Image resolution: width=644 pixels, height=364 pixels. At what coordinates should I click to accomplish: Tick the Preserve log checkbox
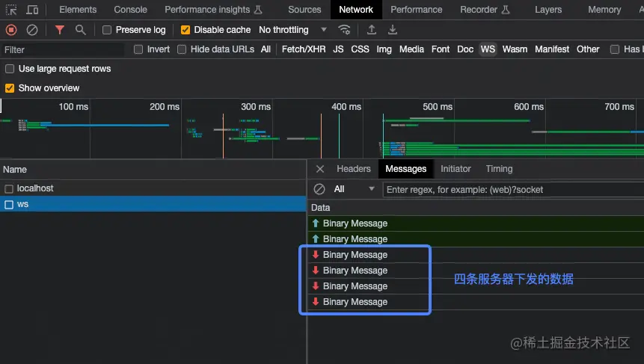[x=107, y=30]
